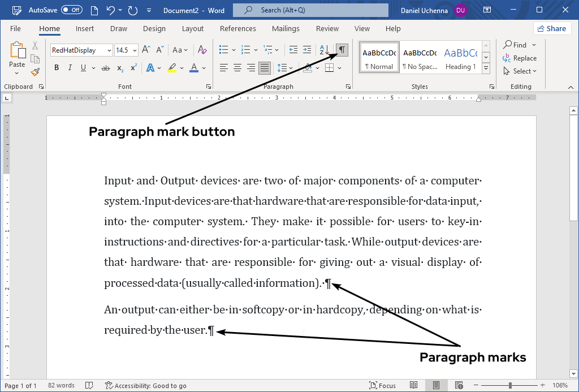Select the Clear All Formatting icon
This screenshot has width=579, height=392.
pyautogui.click(x=202, y=50)
